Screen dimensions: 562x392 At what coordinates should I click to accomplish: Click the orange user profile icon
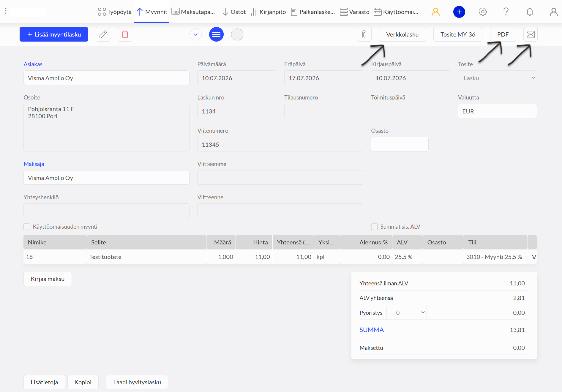click(x=435, y=12)
